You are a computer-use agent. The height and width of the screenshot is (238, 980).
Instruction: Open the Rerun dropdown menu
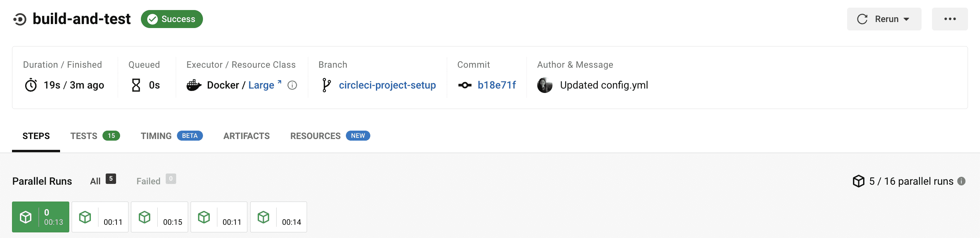click(884, 19)
